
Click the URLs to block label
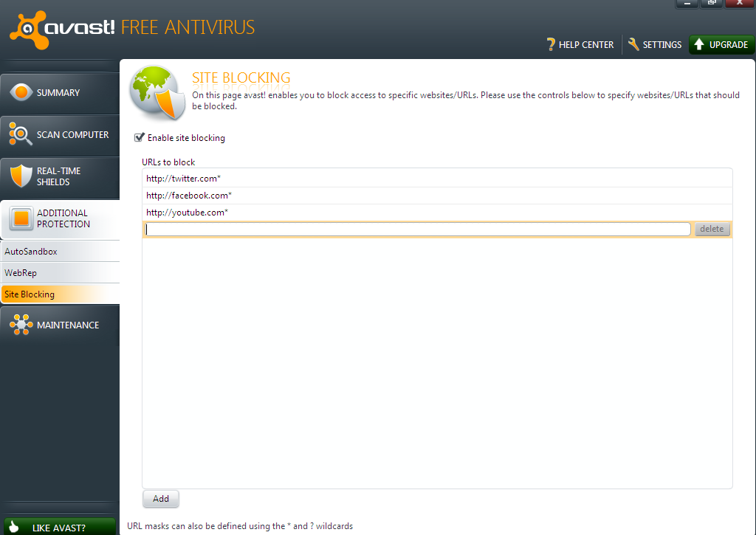(x=168, y=162)
